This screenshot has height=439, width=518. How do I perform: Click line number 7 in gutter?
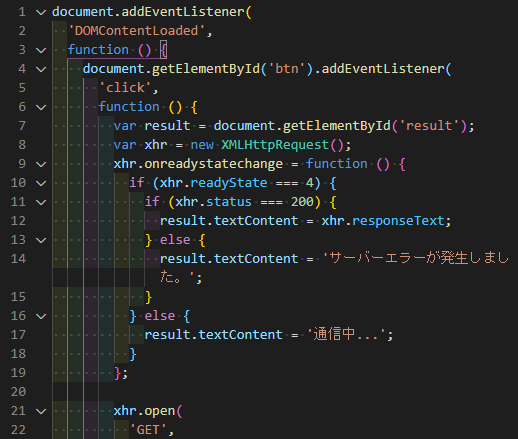[22, 126]
